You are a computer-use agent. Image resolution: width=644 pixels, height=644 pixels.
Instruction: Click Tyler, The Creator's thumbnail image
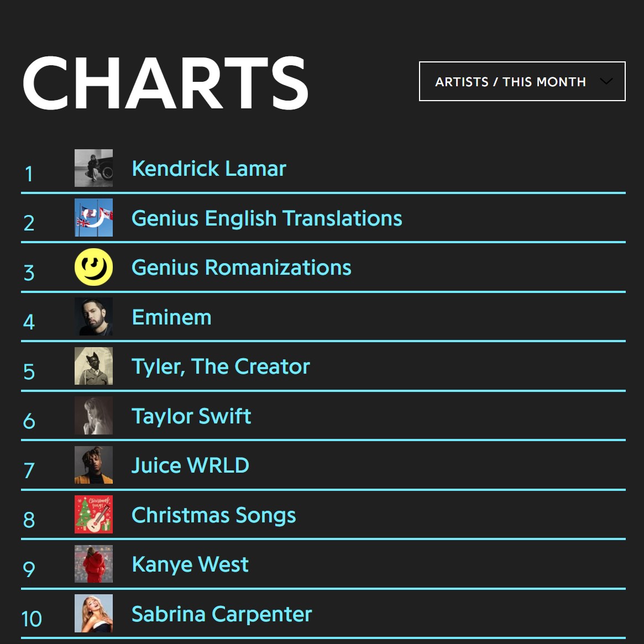pyautogui.click(x=93, y=366)
